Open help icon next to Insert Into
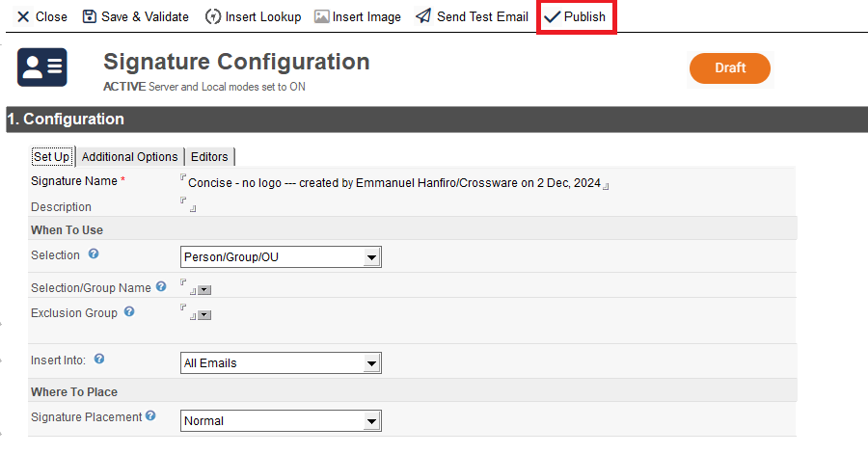 pos(99,360)
